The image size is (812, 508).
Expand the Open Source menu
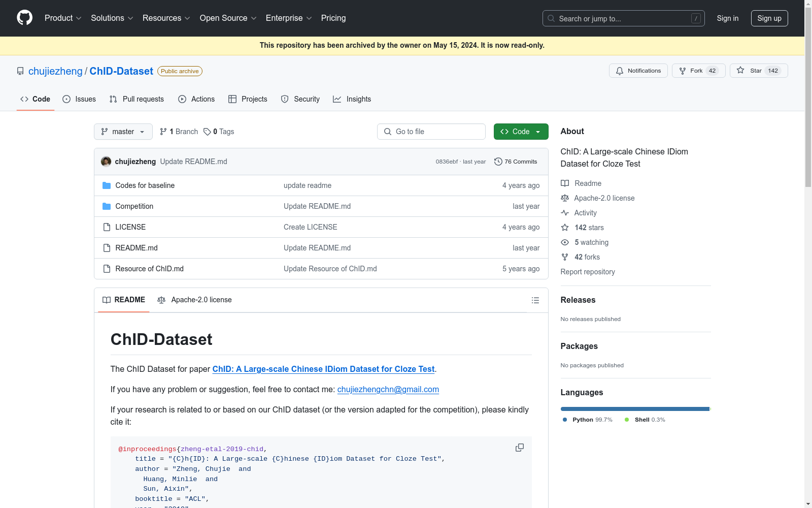228,18
